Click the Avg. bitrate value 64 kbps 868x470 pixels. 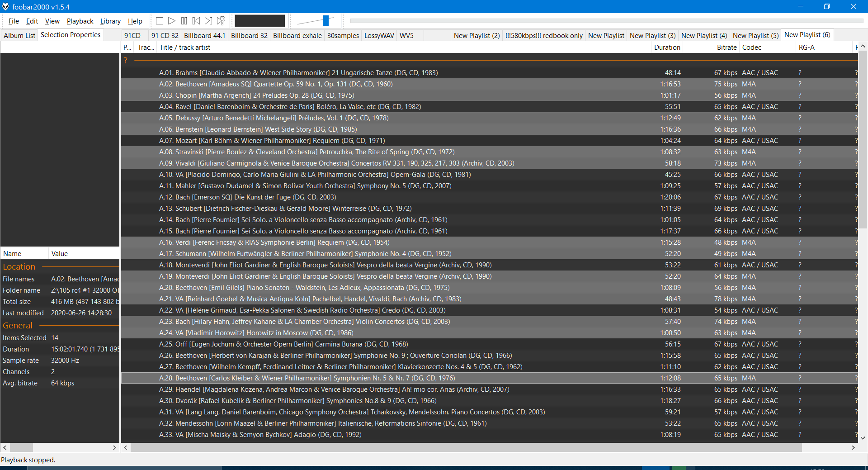click(62, 383)
